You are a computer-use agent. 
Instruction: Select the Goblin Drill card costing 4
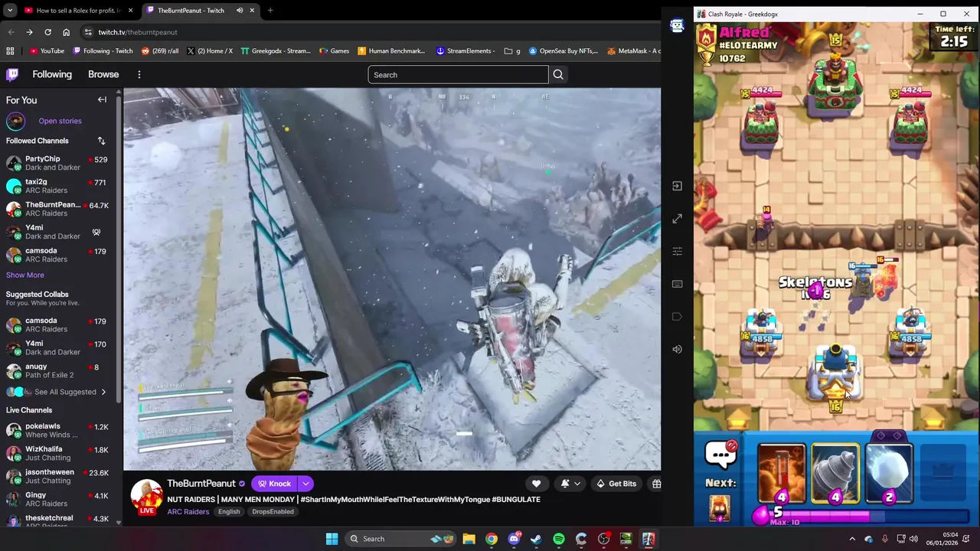click(x=835, y=474)
